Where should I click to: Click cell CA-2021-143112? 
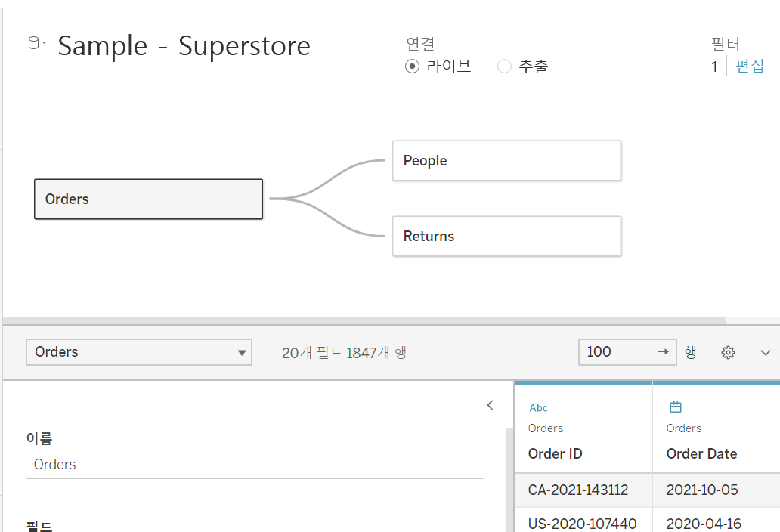click(583, 490)
